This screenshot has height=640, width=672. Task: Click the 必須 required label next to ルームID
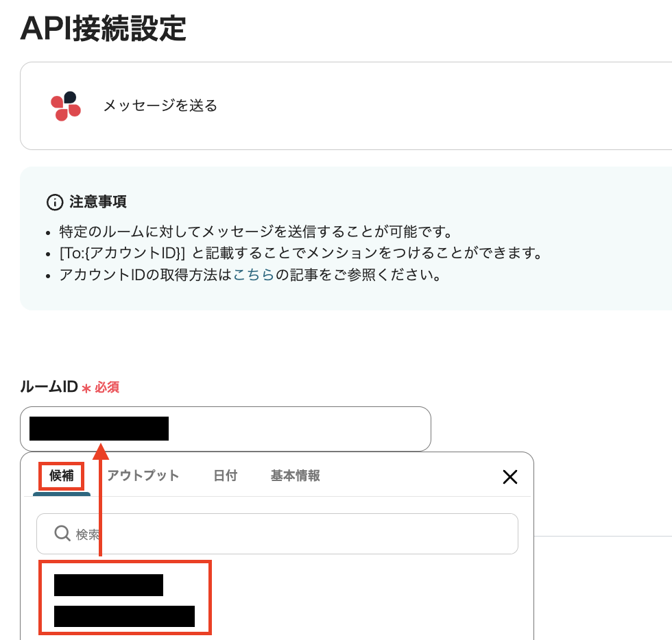pos(106,387)
